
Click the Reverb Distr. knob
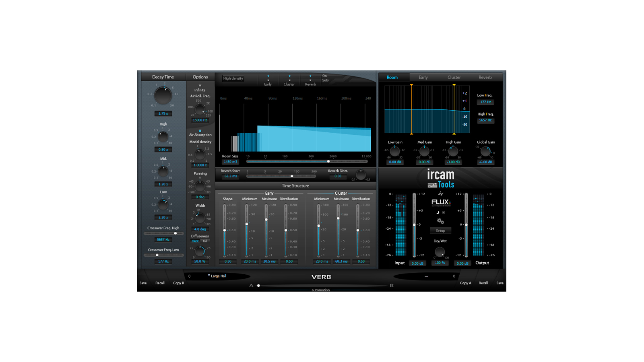tap(361, 175)
